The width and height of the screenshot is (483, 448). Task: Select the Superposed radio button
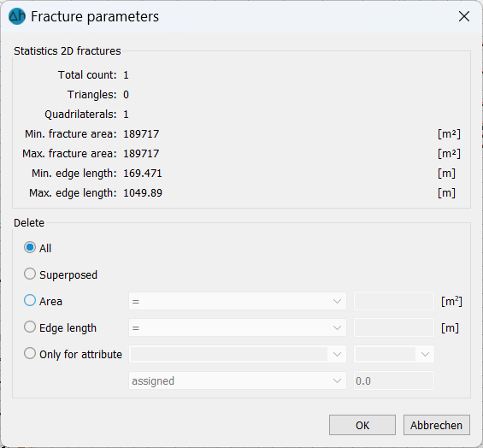pyautogui.click(x=30, y=274)
